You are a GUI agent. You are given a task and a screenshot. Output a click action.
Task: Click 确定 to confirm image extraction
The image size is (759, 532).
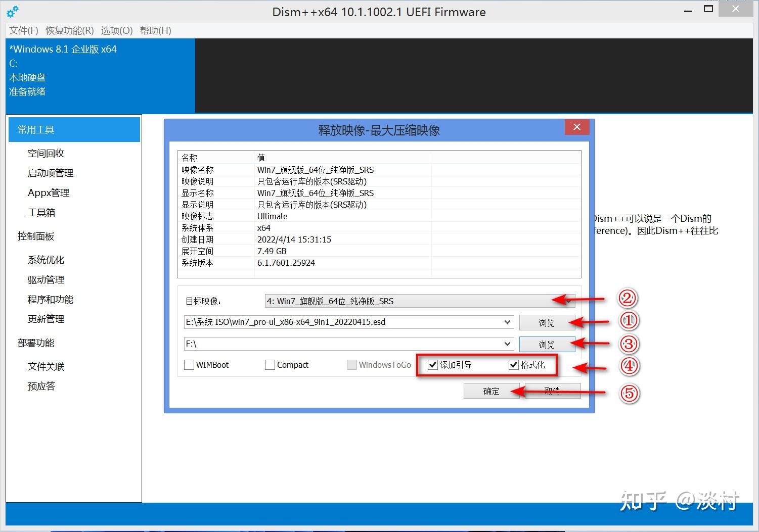click(490, 391)
